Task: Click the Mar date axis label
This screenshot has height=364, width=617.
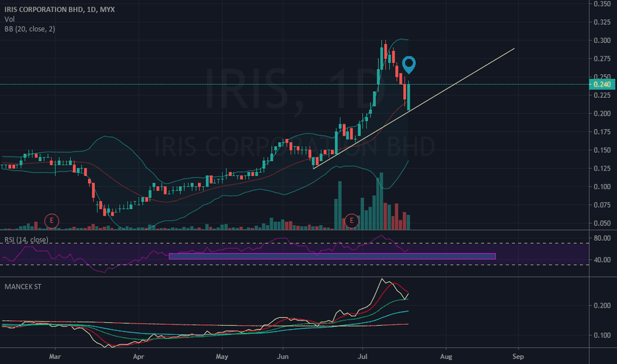Action: [55, 357]
